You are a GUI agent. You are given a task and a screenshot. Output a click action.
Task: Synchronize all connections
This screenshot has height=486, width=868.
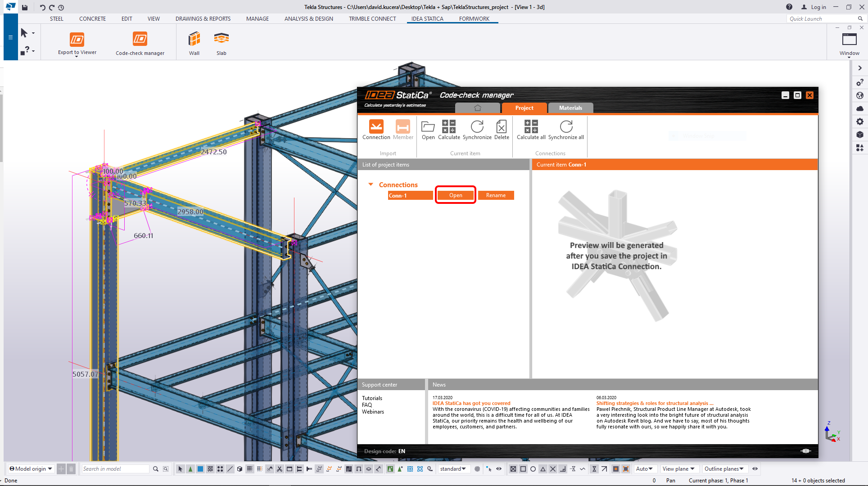(565, 130)
